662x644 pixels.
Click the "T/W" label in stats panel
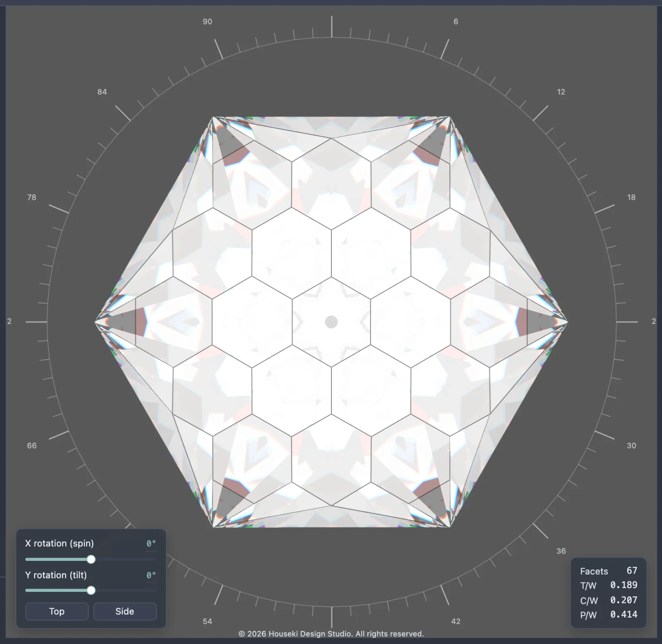tap(588, 586)
